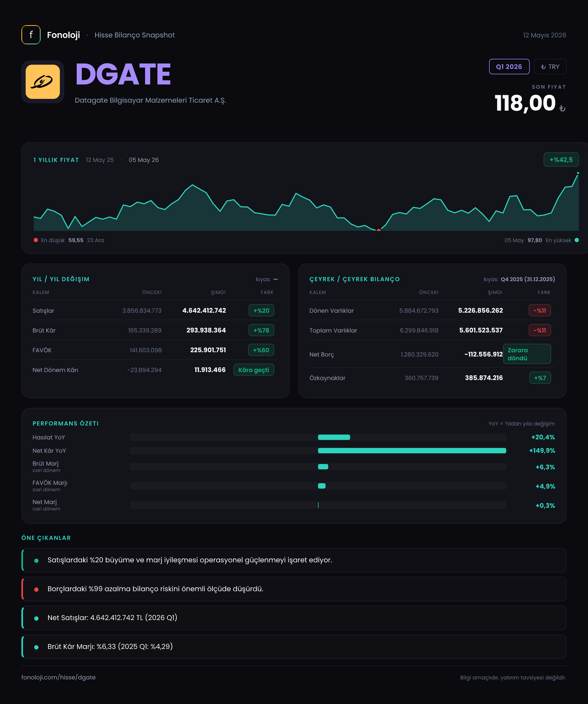Click the "Kâra geçti" badge

tap(253, 370)
